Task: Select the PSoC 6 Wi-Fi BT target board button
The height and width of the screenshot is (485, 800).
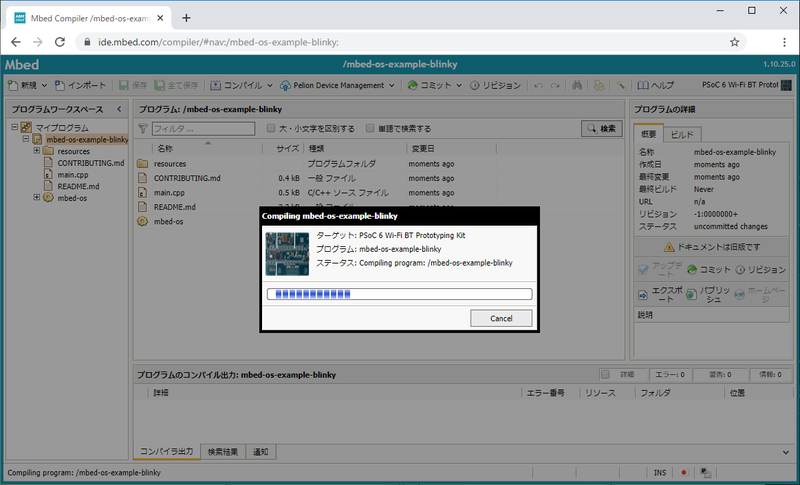Action: [x=746, y=85]
